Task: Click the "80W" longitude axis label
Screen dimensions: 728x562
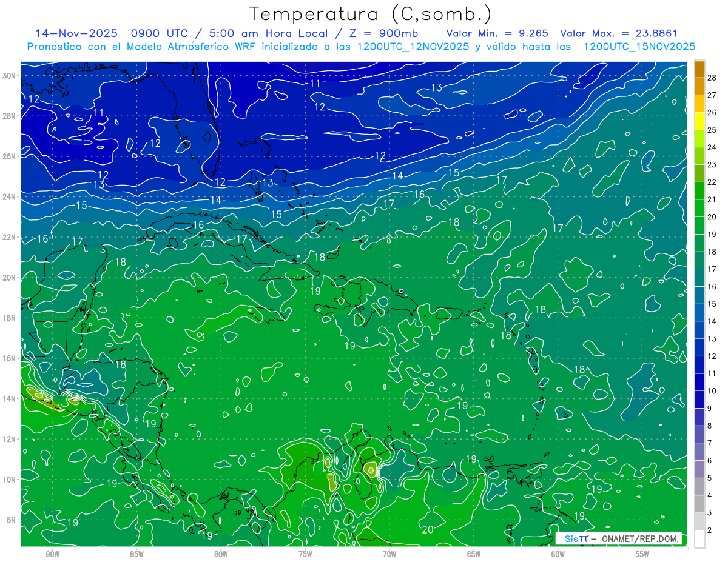Action: click(221, 554)
